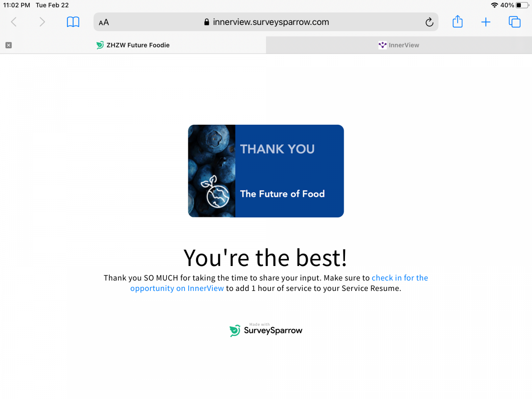The image size is (532, 399).
Task: Follow the 'opportunity on InnerView' link text
Action: [x=177, y=288]
